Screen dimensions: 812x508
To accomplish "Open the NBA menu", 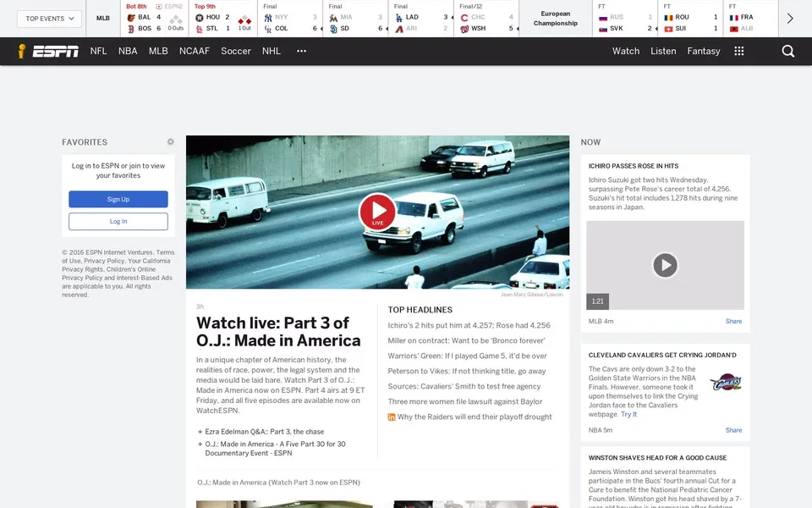I will click(x=128, y=51).
